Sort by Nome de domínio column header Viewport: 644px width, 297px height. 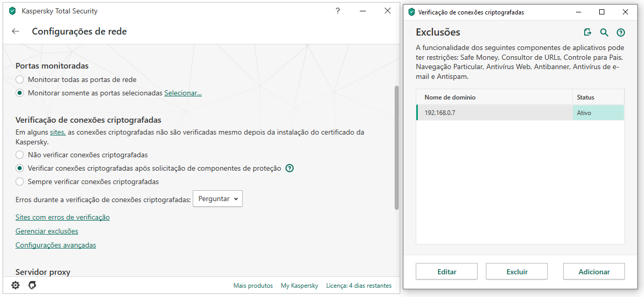pos(495,97)
